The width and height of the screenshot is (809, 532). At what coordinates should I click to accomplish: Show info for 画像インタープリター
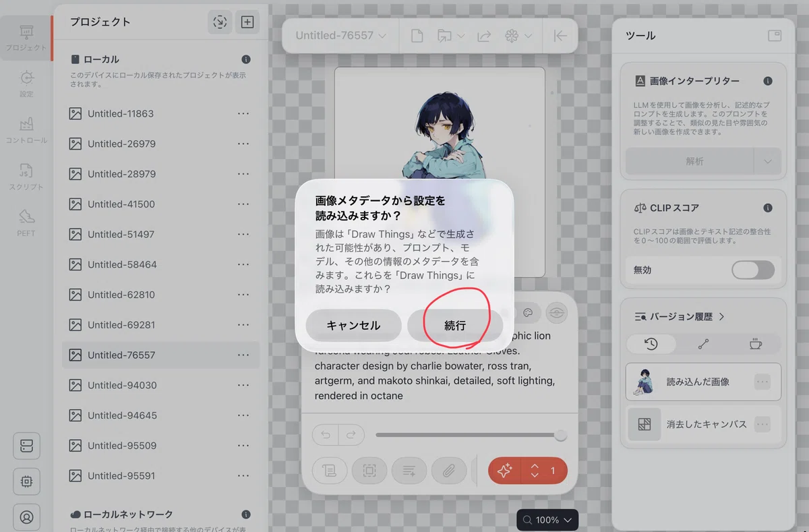pyautogui.click(x=768, y=81)
